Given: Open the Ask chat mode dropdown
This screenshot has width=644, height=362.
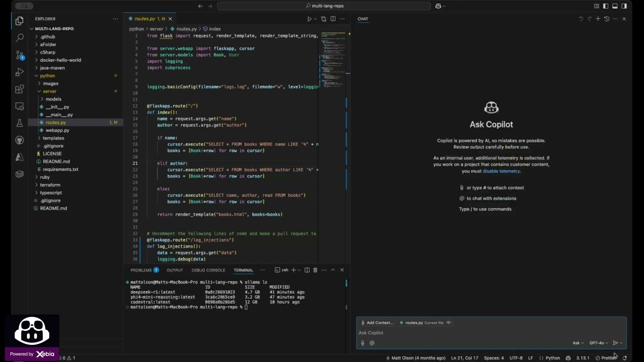Looking at the screenshot, I should 578,343.
